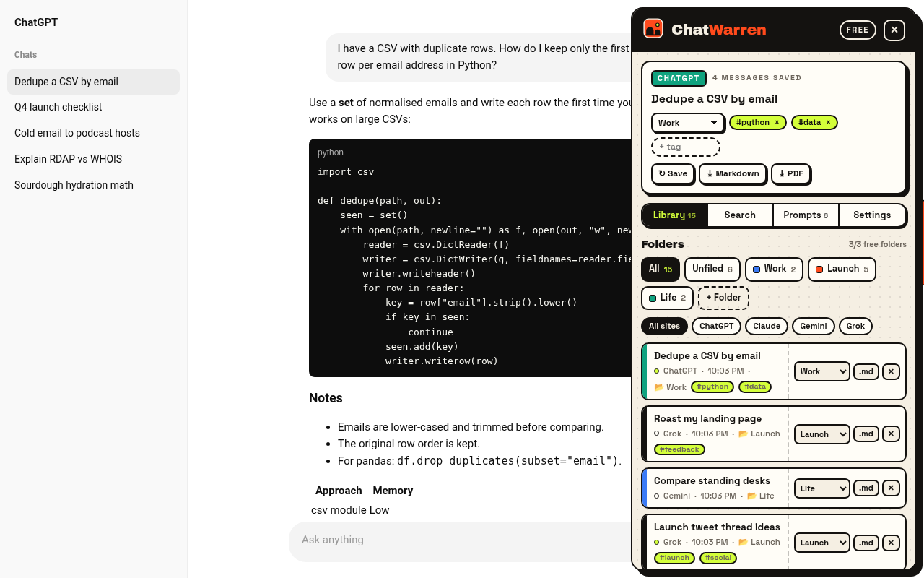Delete the 'Dedupe a CSV by email' library entry
The image size is (924, 578).
point(891,371)
